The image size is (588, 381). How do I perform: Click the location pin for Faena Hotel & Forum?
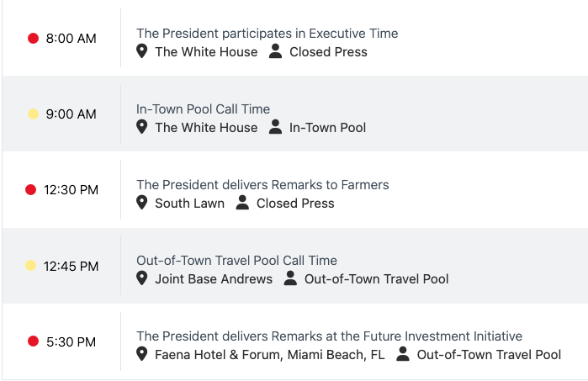tap(142, 354)
